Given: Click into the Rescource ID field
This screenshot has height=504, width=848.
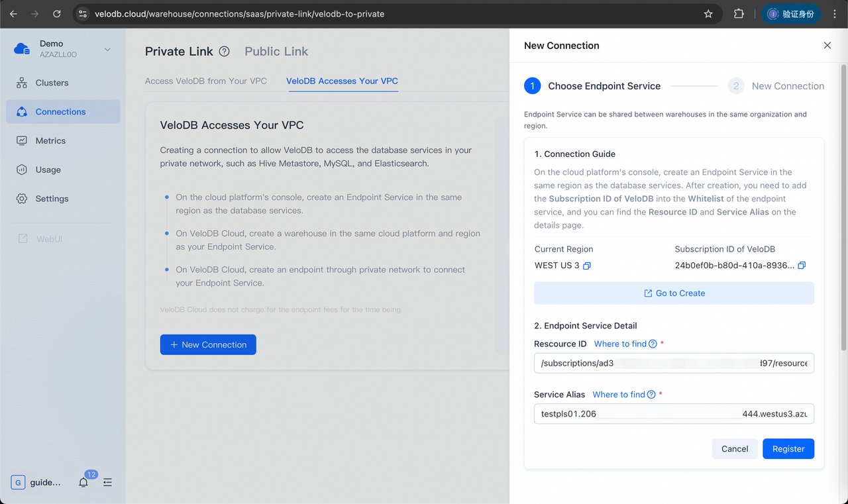Looking at the screenshot, I should (674, 363).
